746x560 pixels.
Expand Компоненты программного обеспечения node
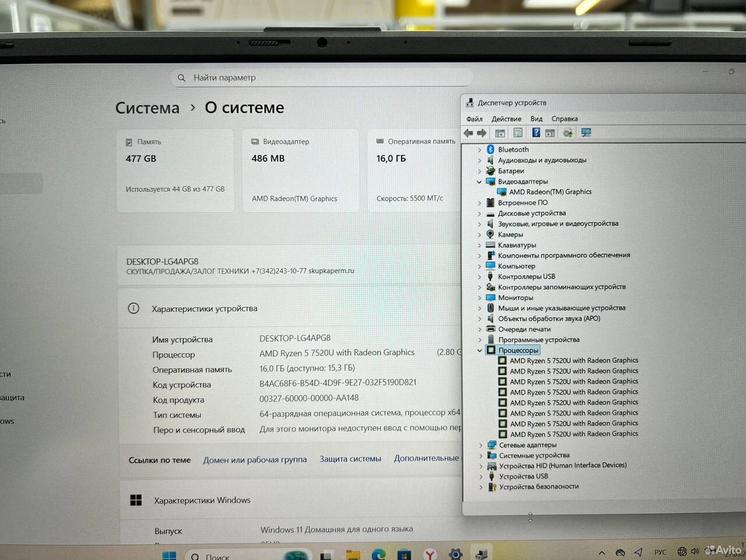(x=480, y=255)
